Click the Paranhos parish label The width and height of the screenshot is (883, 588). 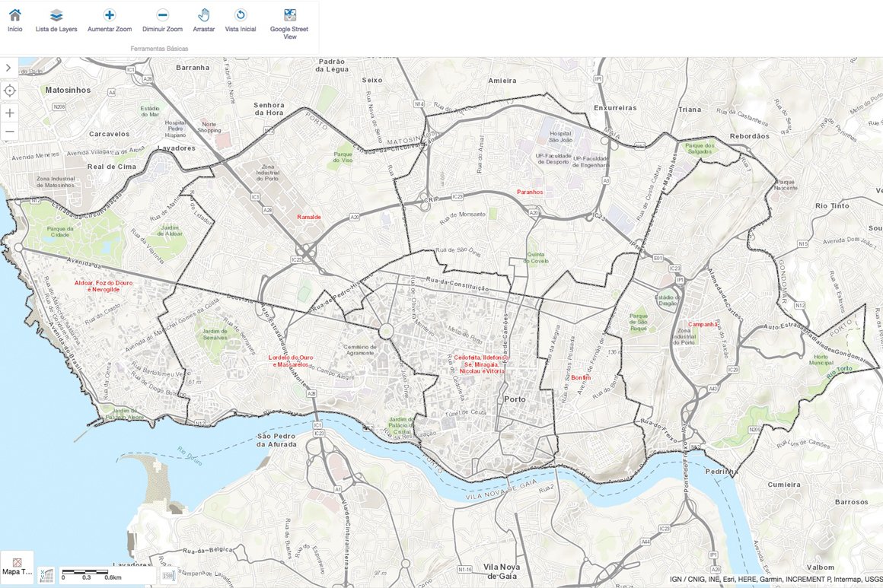tap(530, 192)
